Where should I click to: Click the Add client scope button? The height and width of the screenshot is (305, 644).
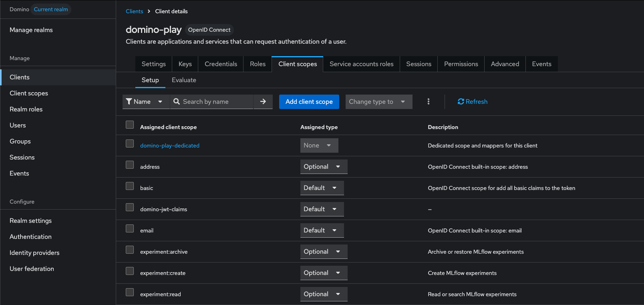point(309,102)
